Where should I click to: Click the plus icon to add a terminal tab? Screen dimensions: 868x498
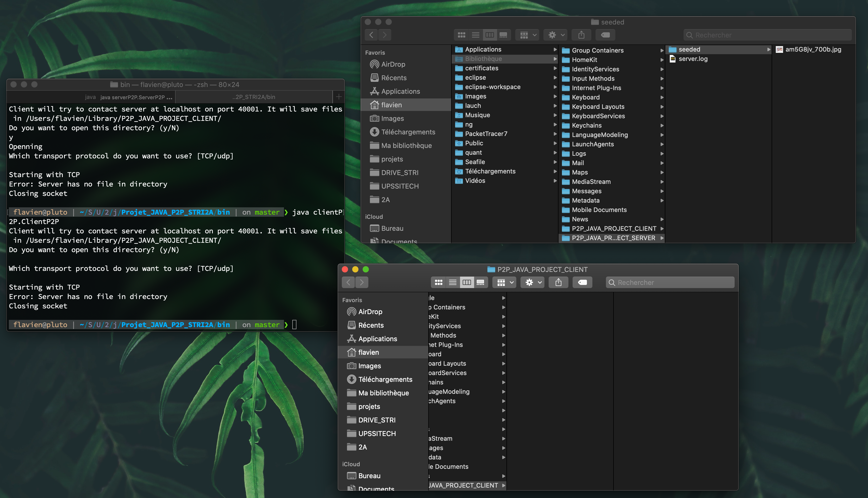click(x=339, y=97)
